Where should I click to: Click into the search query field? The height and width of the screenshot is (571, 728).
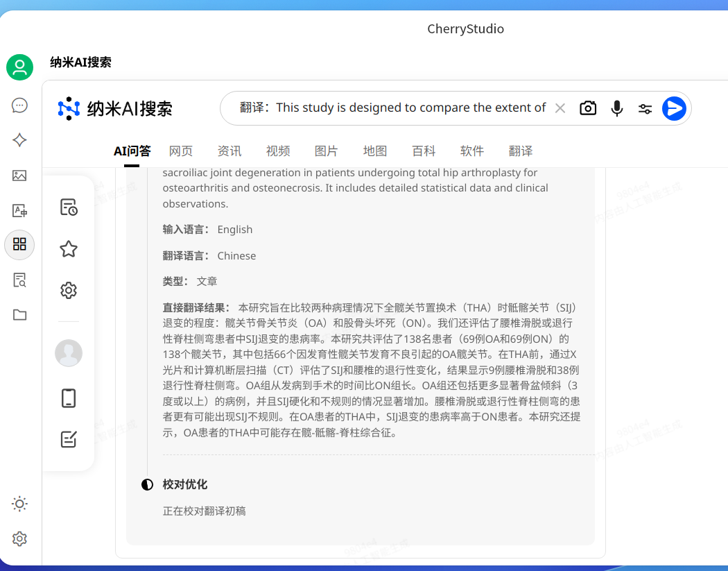tap(393, 108)
